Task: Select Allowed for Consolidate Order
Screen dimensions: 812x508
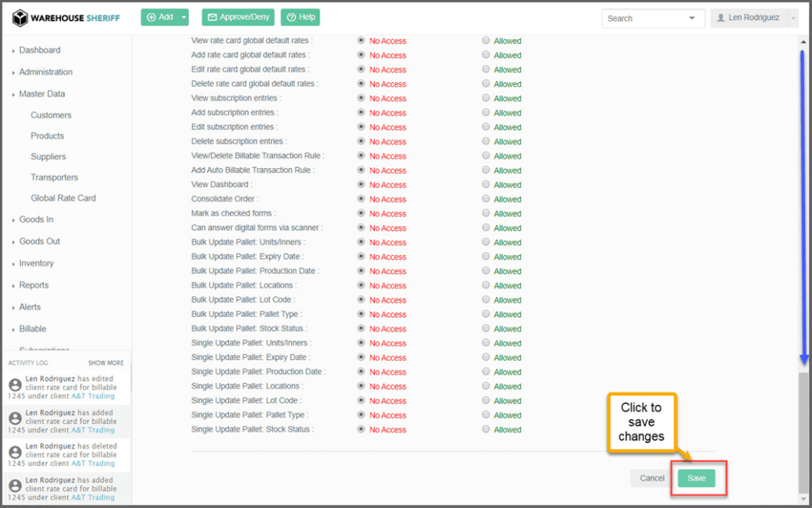Action: [486, 199]
